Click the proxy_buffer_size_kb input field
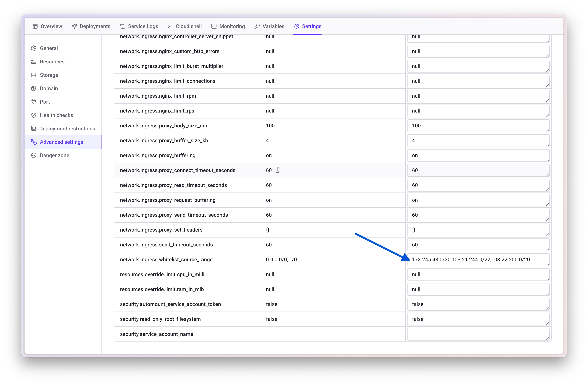This screenshot has height=385, width=588. pyautogui.click(x=478, y=140)
